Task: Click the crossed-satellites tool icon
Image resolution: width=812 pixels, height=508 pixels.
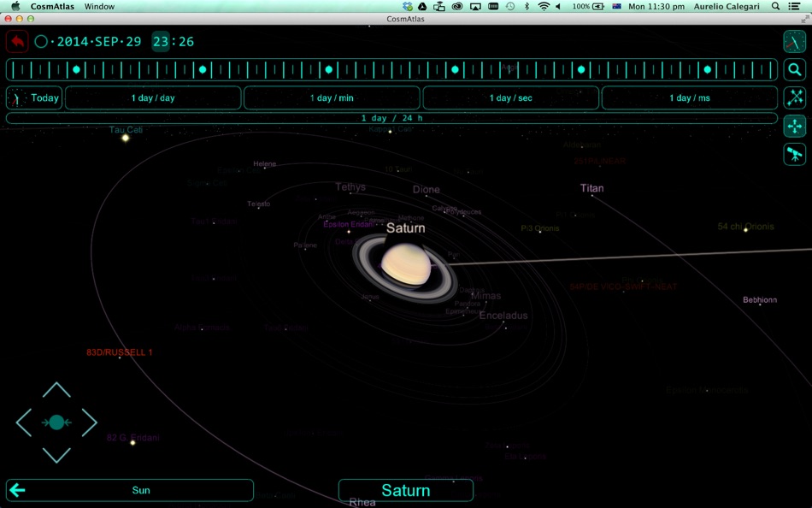Action: (794, 97)
